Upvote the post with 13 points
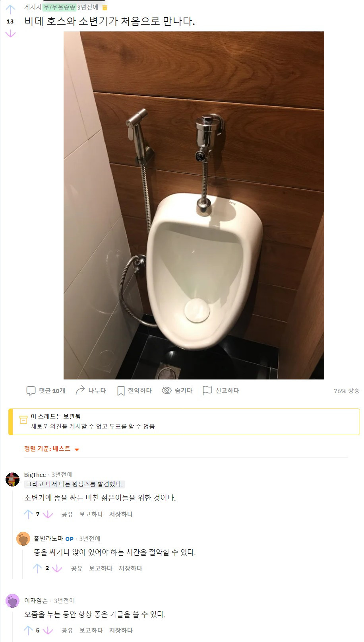The height and width of the screenshot is (642, 364). 10,9
